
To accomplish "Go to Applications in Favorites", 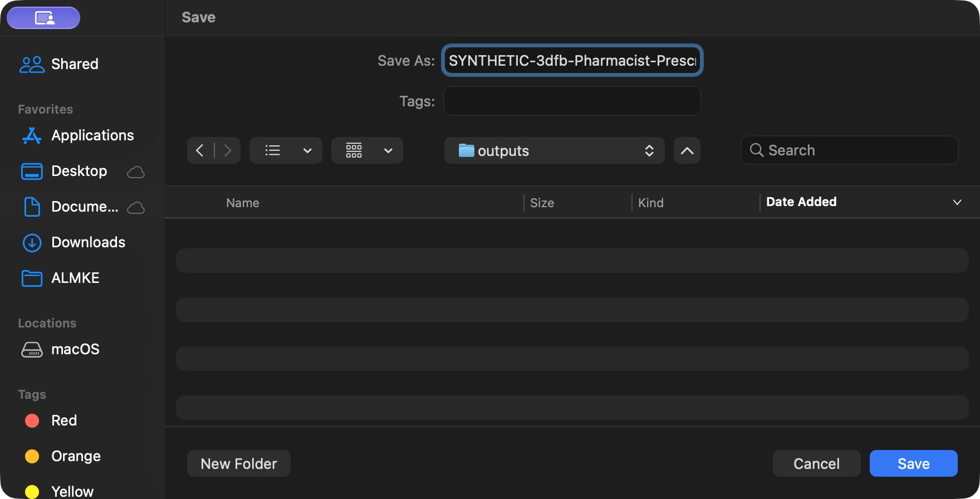I will 78,135.
